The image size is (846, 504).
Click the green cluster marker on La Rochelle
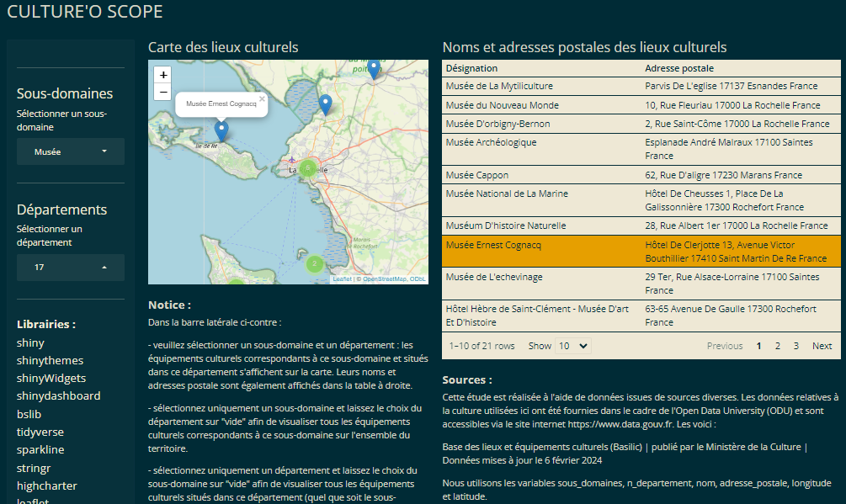click(308, 167)
